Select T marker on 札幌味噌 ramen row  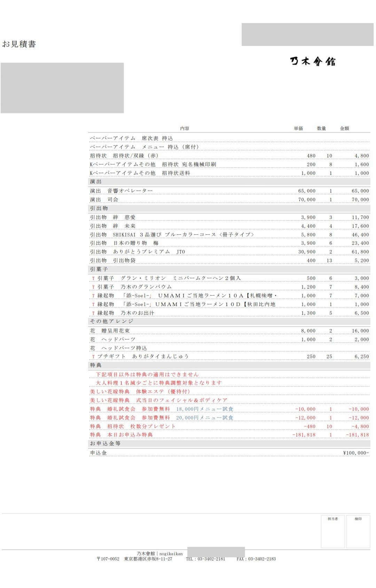[x=93, y=296]
